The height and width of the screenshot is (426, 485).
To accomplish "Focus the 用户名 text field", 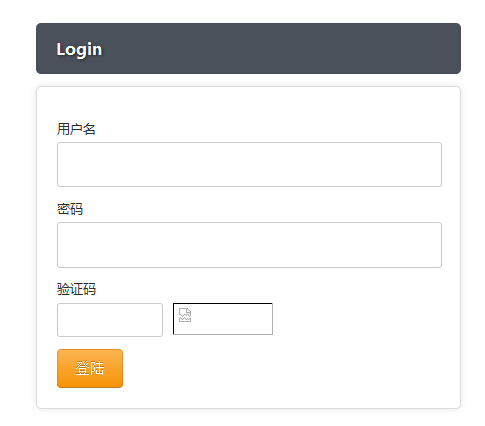I will (249, 164).
